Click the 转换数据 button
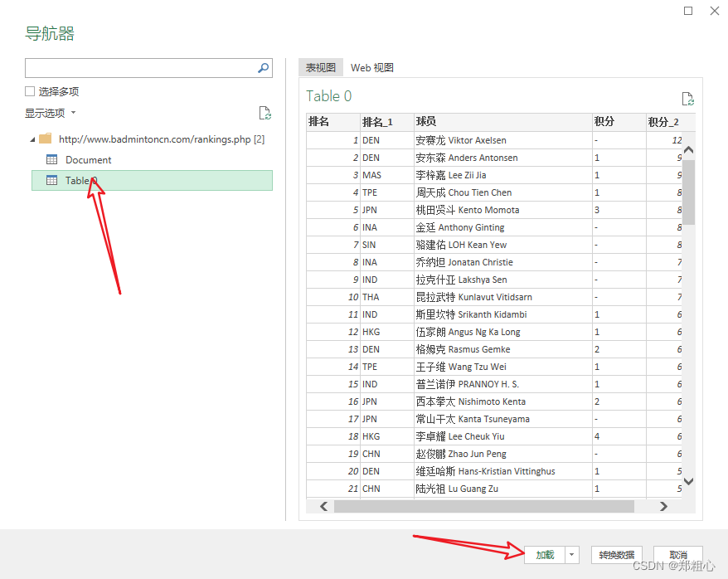This screenshot has width=728, height=579. pos(619,554)
